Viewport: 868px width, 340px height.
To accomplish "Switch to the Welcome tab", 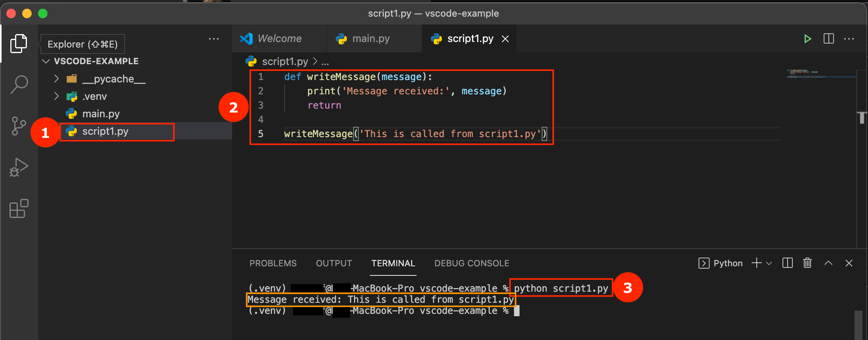I will 279,39.
